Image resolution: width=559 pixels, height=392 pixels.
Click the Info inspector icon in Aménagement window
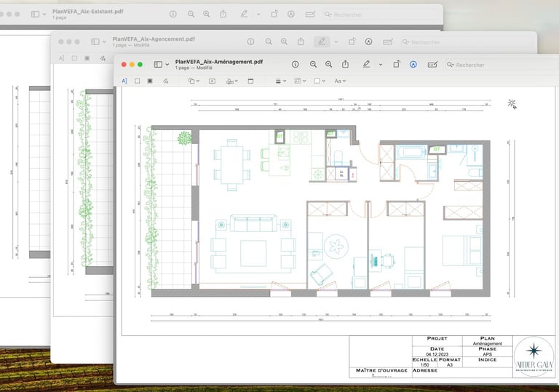[296, 65]
